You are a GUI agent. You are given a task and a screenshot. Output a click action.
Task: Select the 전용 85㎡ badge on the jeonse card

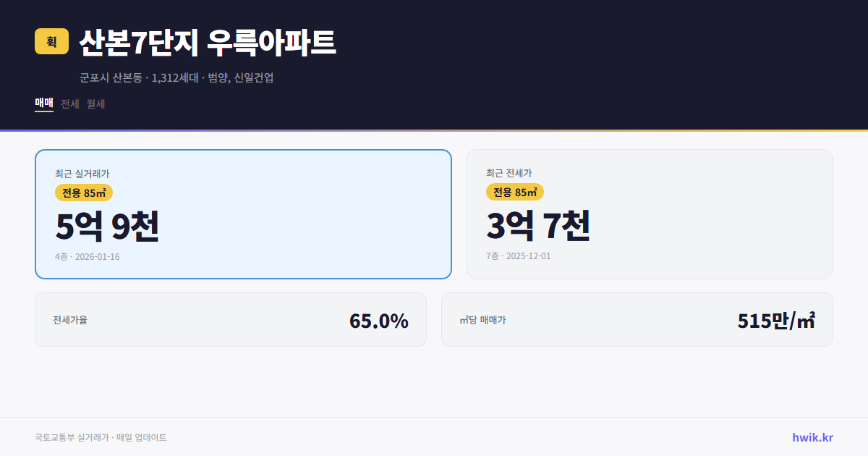point(514,192)
